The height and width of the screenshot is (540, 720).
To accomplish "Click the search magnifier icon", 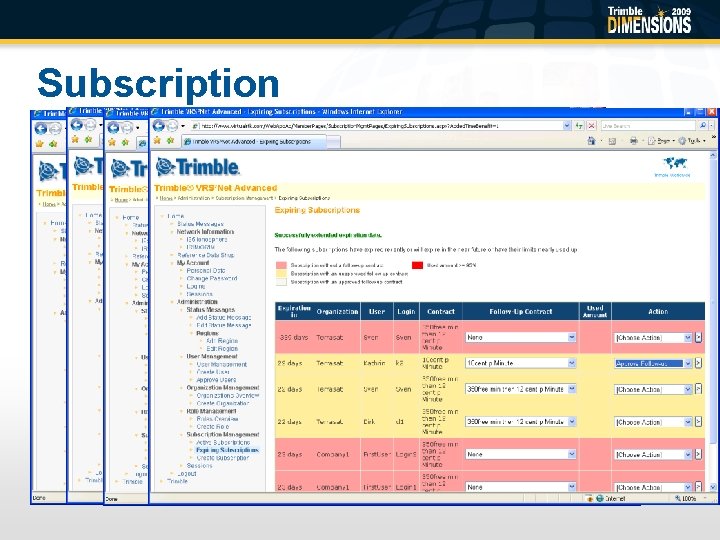I will coord(703,125).
